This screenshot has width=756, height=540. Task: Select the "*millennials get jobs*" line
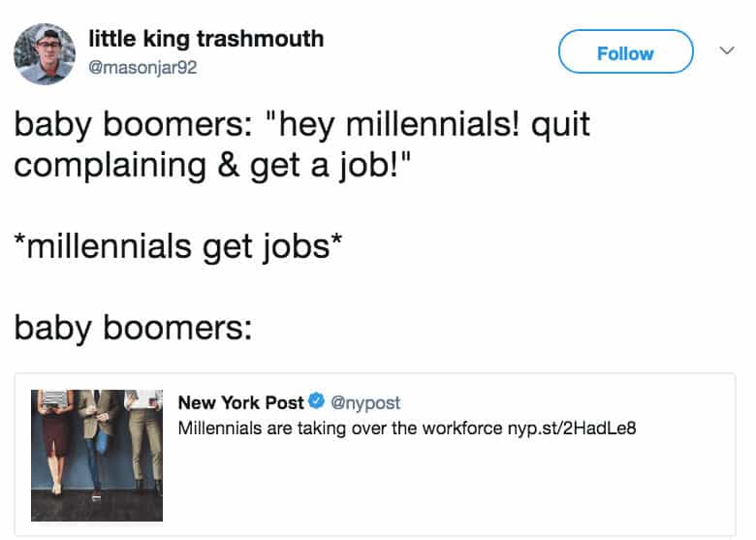(x=177, y=246)
